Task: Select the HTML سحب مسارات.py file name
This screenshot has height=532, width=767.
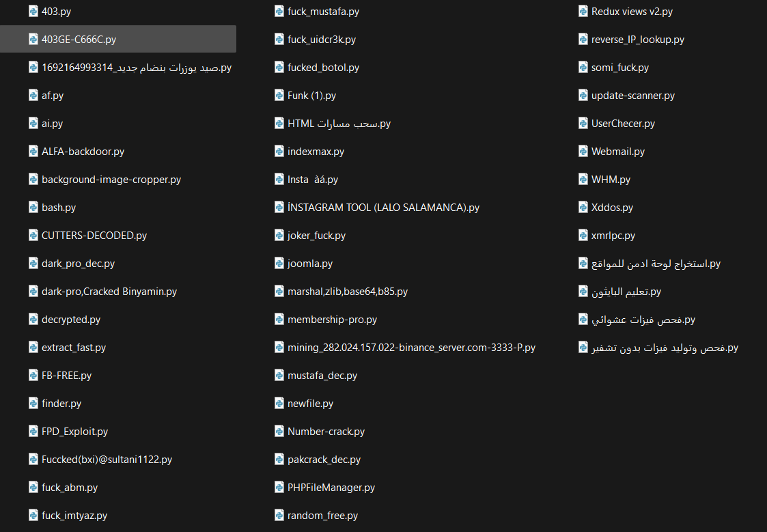Action: point(339,124)
